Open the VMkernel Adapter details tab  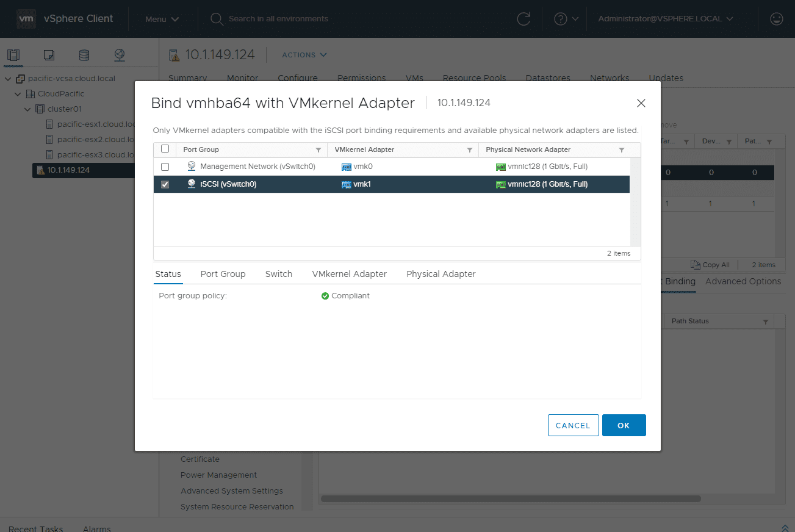point(350,274)
